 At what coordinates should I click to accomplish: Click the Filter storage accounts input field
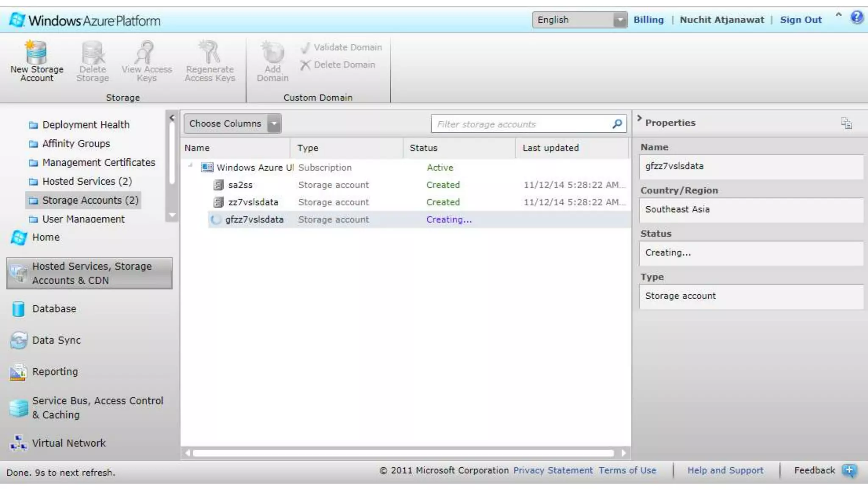(x=521, y=124)
